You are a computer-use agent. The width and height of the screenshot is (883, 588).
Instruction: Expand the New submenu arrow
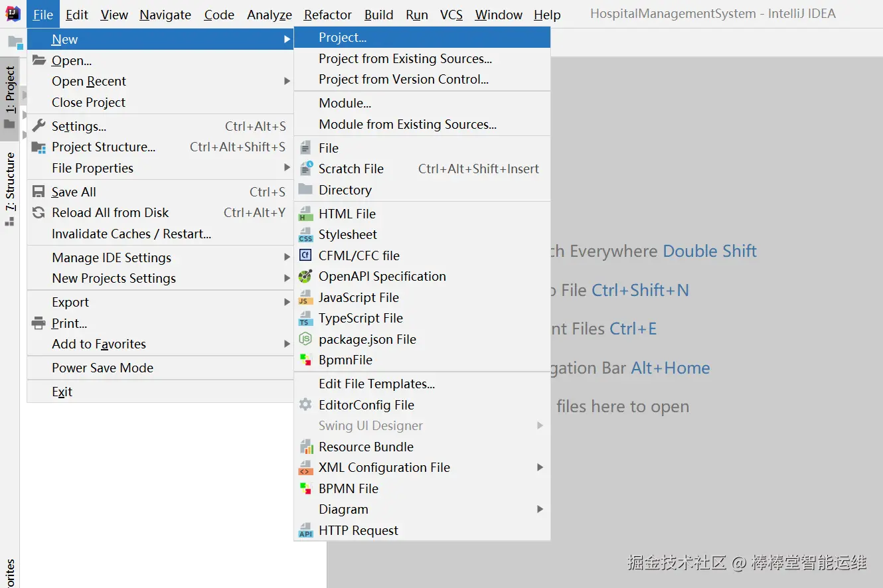(287, 40)
